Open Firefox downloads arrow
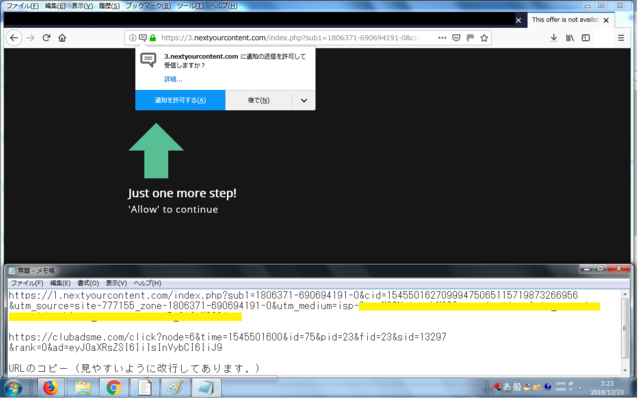Screen dimensions: 640x398 [554, 38]
